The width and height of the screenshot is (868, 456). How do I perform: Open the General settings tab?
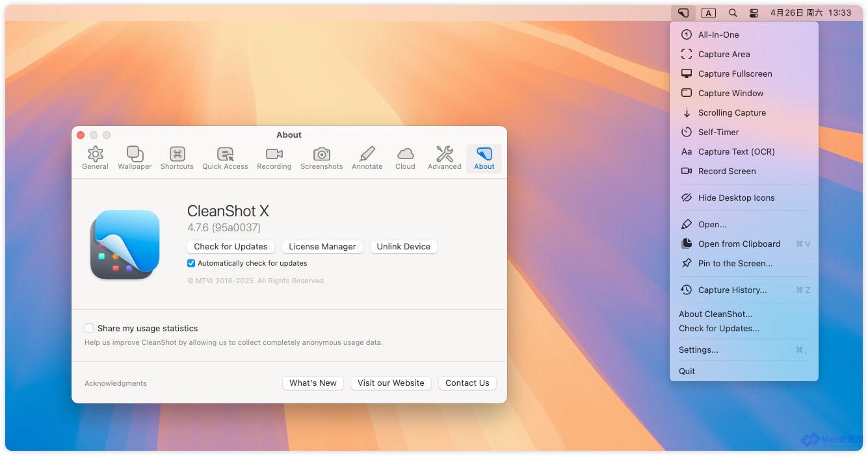click(95, 158)
